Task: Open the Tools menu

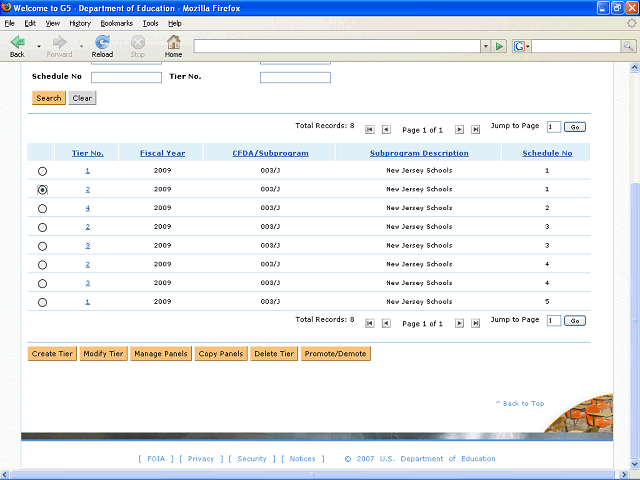Action: [150, 22]
